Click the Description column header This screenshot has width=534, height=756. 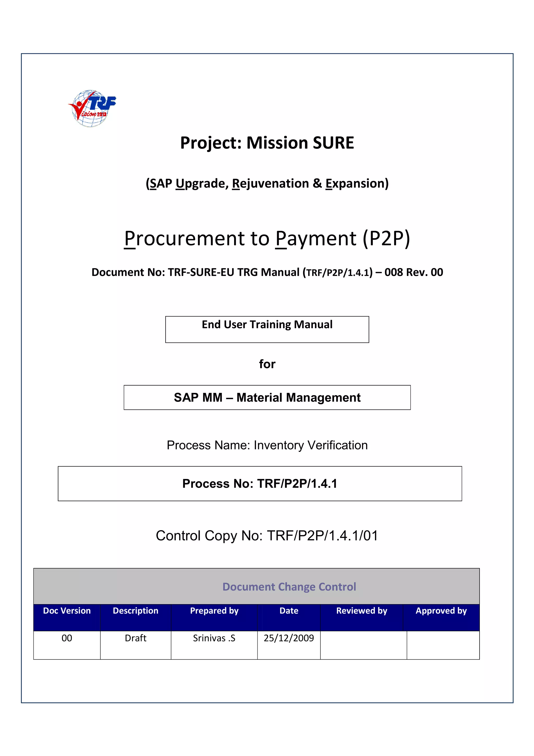136,611
